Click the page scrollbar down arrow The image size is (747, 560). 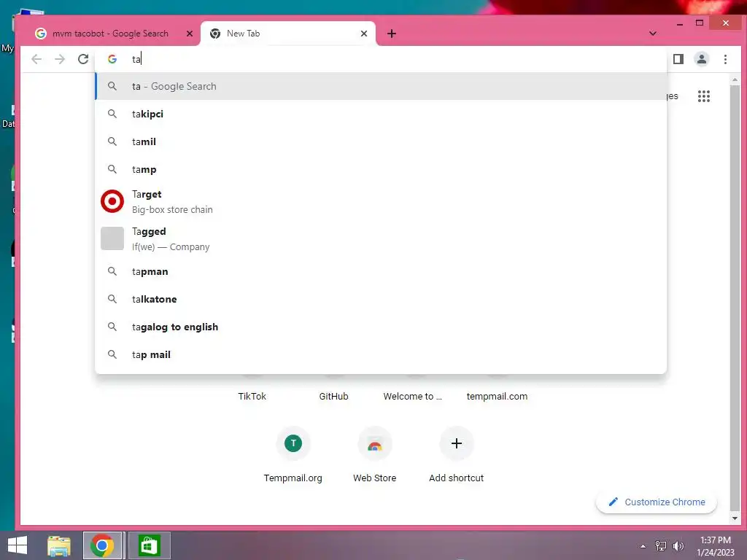tap(735, 518)
